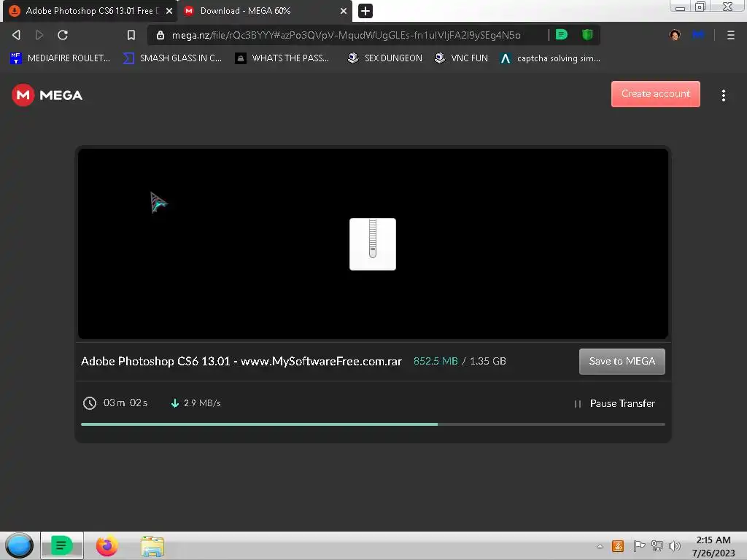Click the network tray icon
Screen dimensions: 747x560
[x=657, y=546]
